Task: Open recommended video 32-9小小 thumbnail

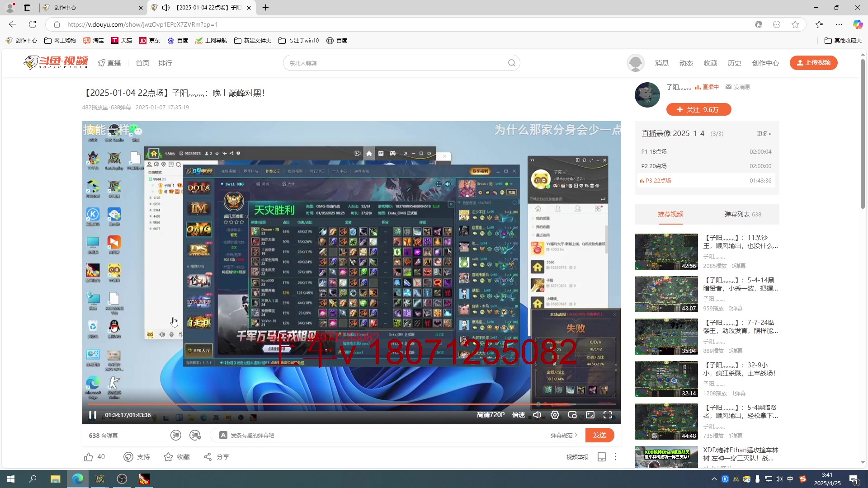Action: pyautogui.click(x=666, y=379)
